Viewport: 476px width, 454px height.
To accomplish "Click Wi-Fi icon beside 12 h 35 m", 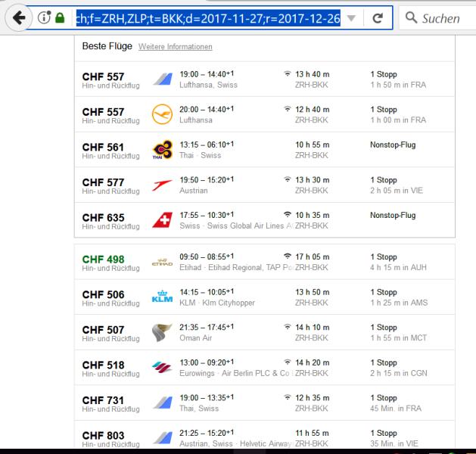I will point(287,397).
